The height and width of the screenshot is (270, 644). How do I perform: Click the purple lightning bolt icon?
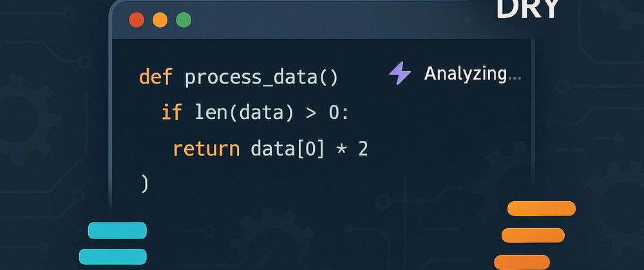[400, 74]
